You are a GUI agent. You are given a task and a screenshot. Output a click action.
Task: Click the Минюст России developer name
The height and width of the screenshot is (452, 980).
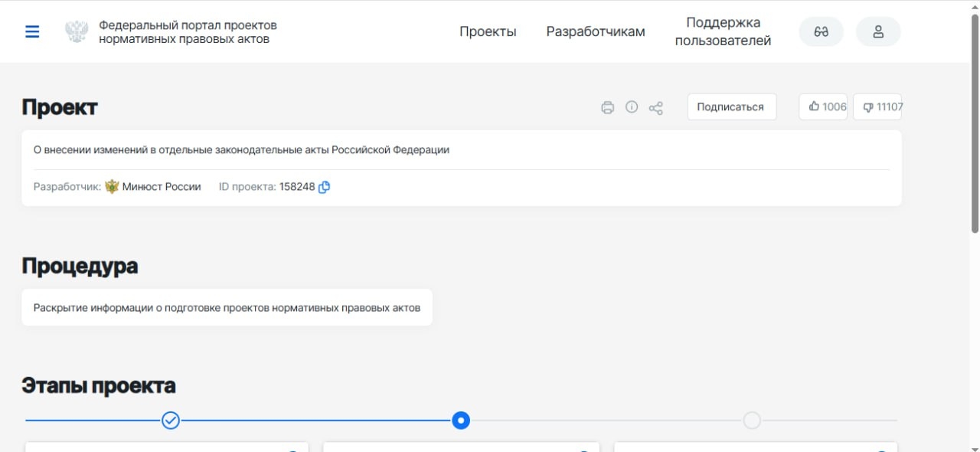162,186
